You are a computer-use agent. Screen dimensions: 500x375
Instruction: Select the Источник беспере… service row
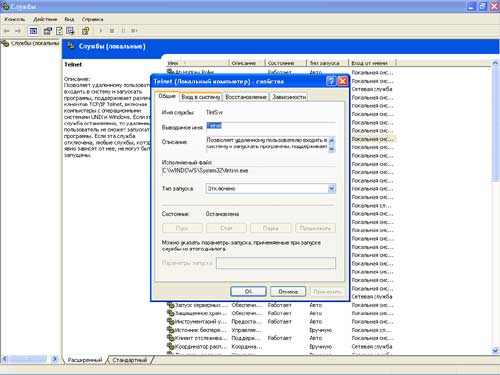[x=281, y=330]
